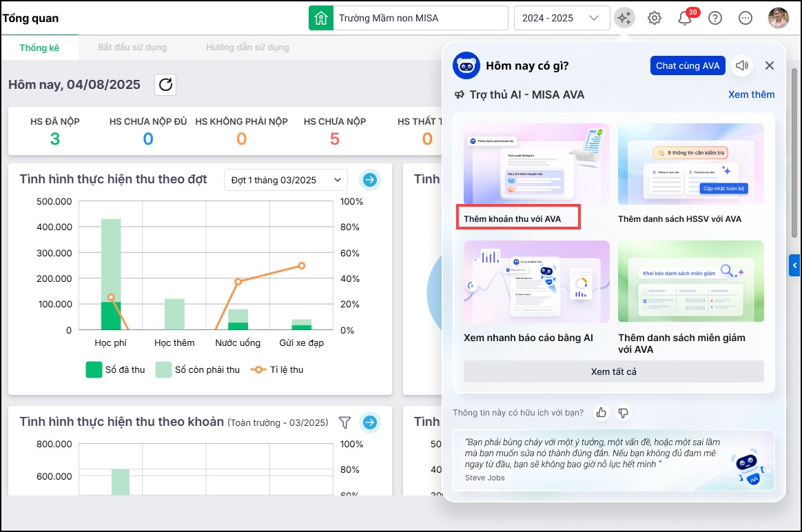
Task: Click the megaphone icon by Trợ thủ AI
Action: coord(460,94)
